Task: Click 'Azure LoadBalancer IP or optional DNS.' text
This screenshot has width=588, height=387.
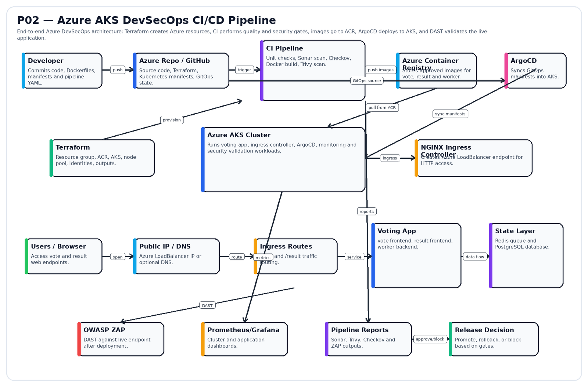Action: pos(170,259)
